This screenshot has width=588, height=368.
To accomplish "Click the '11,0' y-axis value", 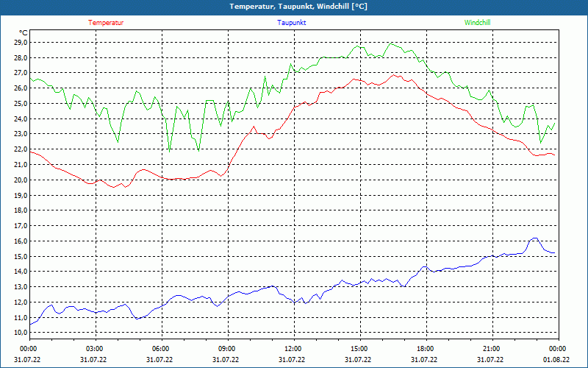I will 21,318.
